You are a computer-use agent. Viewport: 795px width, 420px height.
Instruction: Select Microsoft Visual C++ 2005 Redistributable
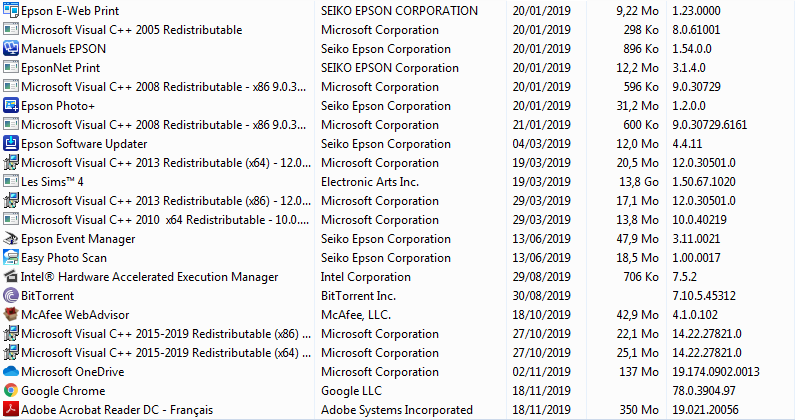pyautogui.click(x=131, y=30)
